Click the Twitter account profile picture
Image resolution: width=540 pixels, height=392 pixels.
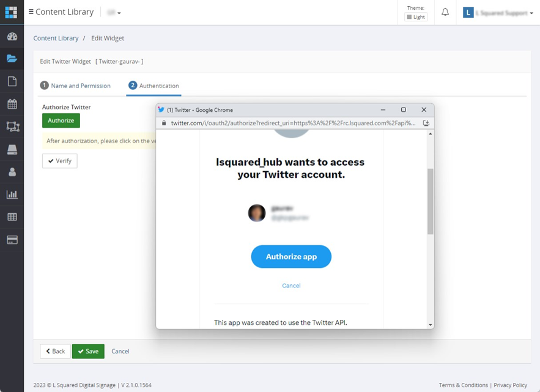(257, 213)
